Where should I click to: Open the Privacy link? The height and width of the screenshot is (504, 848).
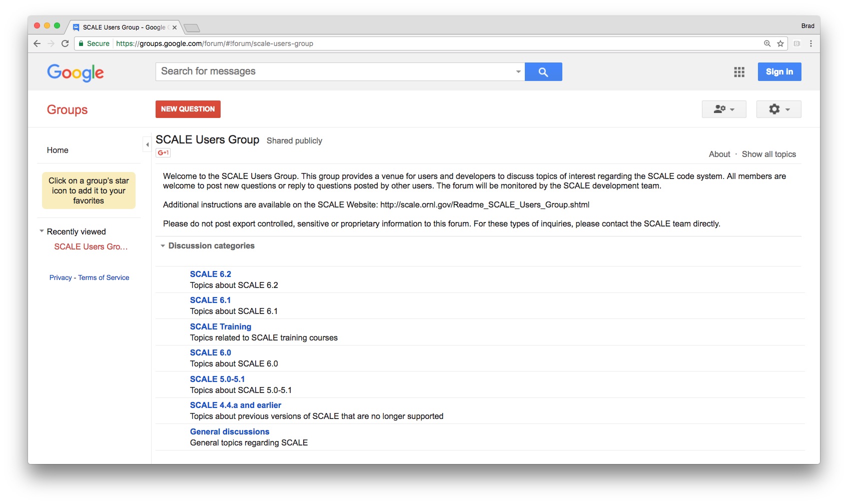[x=61, y=277]
